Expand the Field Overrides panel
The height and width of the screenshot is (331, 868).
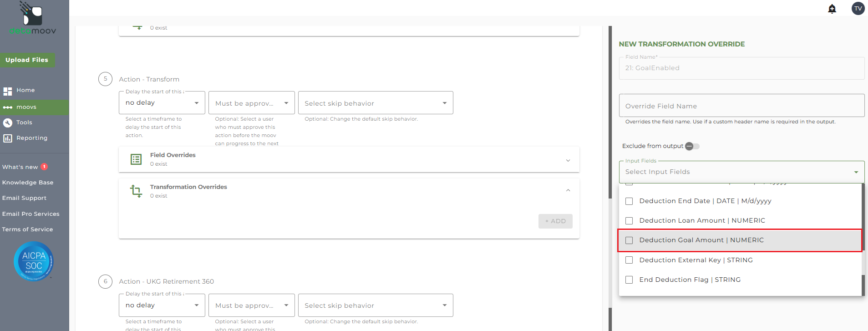pos(568,160)
